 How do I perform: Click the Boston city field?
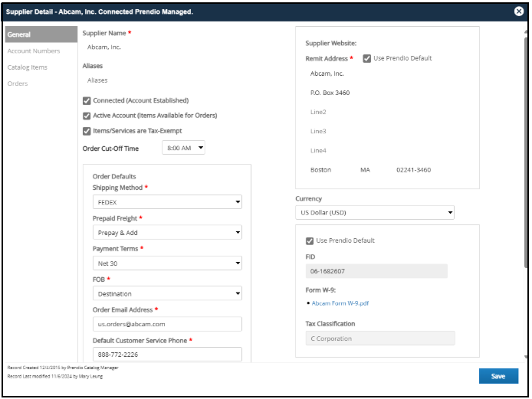(321, 170)
